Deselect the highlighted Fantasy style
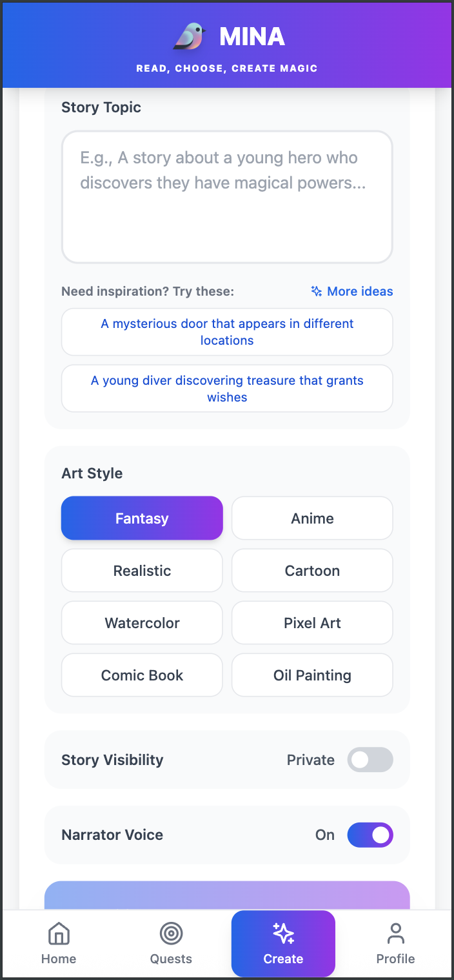The width and height of the screenshot is (454, 980). [x=142, y=518]
